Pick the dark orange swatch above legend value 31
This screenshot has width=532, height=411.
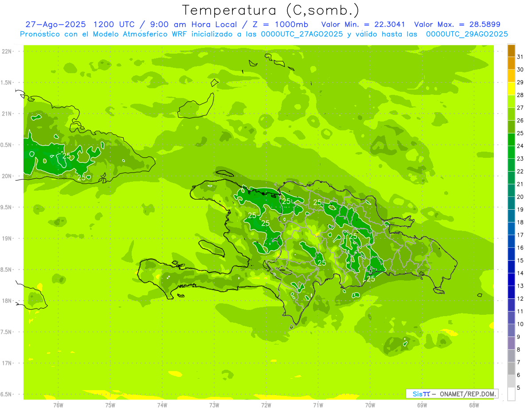[x=511, y=51]
